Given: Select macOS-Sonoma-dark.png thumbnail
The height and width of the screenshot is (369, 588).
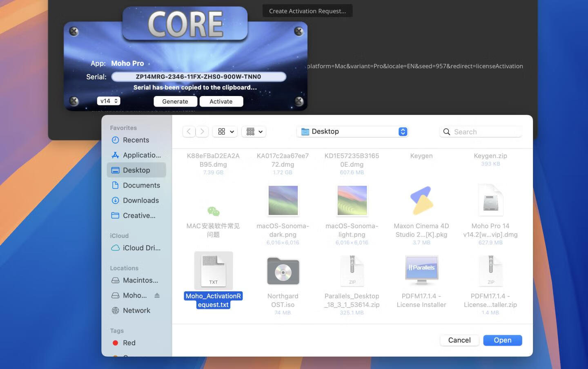Looking at the screenshot, I should pyautogui.click(x=283, y=201).
